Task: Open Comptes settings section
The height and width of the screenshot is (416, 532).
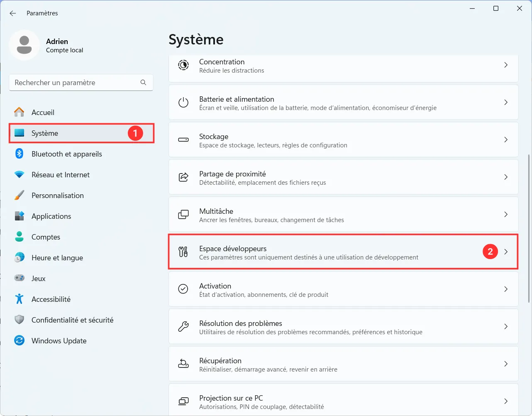Action: click(46, 237)
